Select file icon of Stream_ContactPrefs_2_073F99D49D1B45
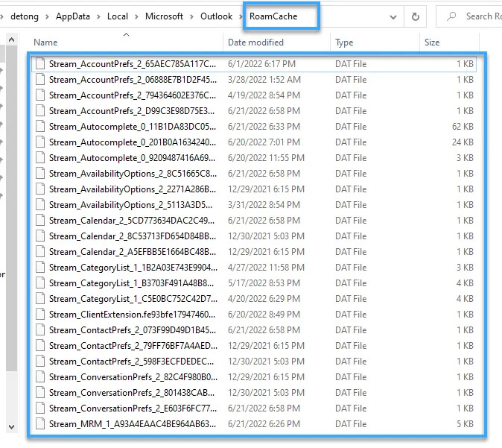This screenshot has height=448, width=502. coord(40,330)
